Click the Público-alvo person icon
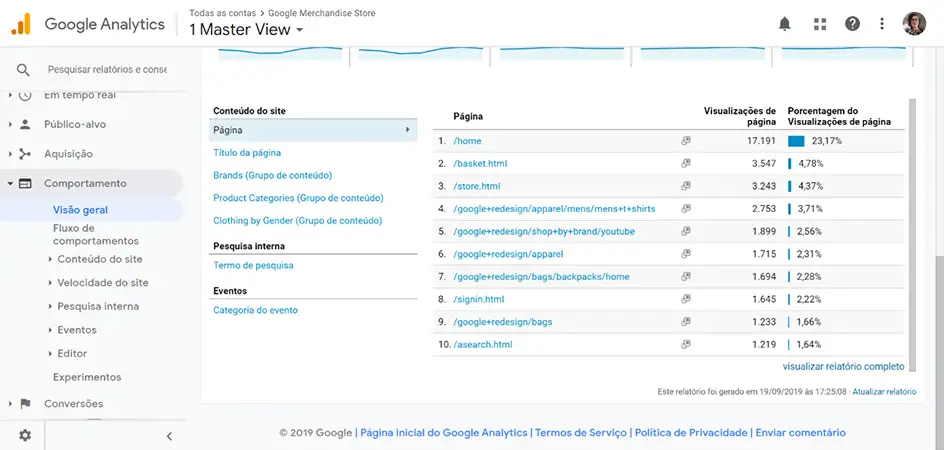The height and width of the screenshot is (450, 944). [25, 124]
